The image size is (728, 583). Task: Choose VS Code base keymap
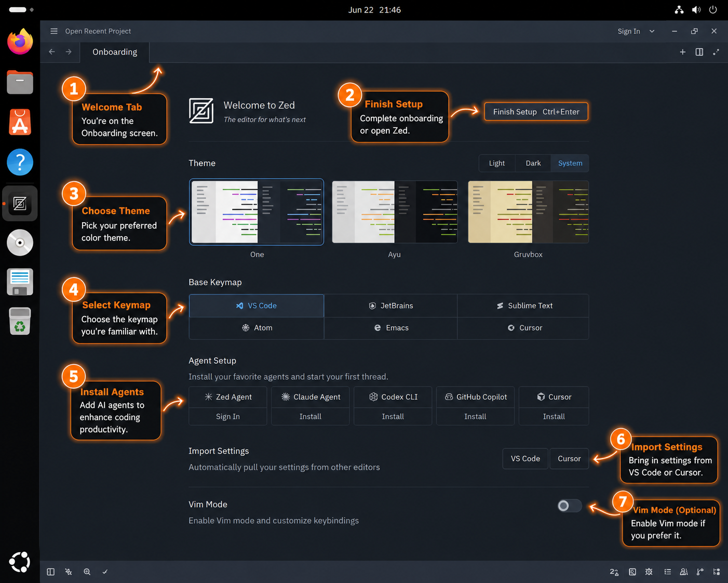pos(257,306)
